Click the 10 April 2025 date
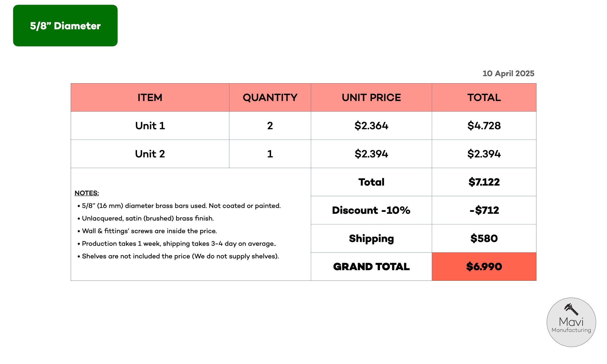 508,74
